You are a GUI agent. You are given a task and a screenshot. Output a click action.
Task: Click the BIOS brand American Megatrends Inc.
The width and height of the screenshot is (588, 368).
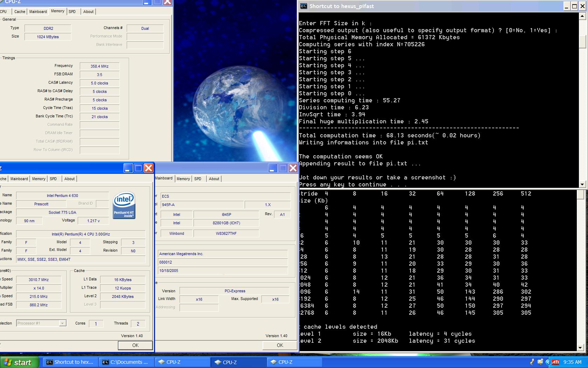click(223, 254)
